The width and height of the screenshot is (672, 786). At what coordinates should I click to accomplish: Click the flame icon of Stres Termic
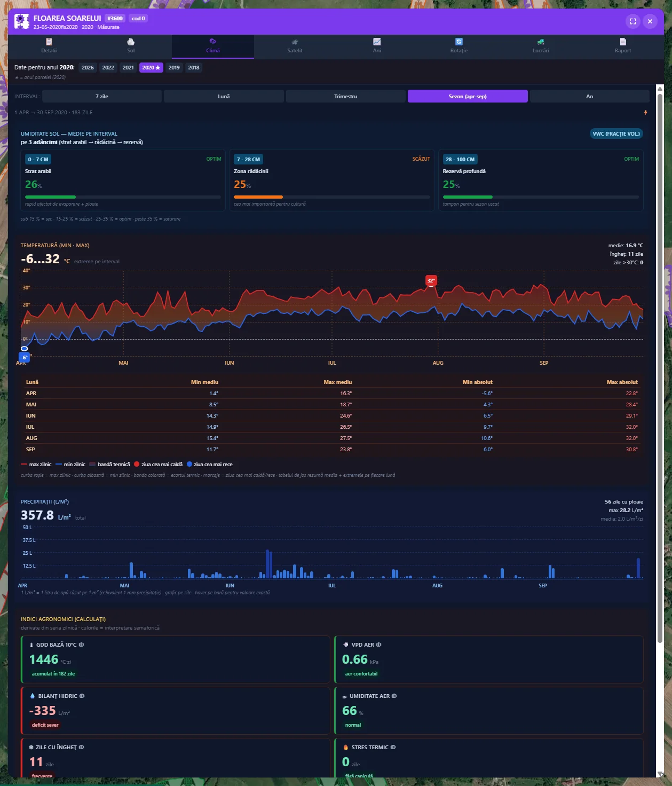346,747
